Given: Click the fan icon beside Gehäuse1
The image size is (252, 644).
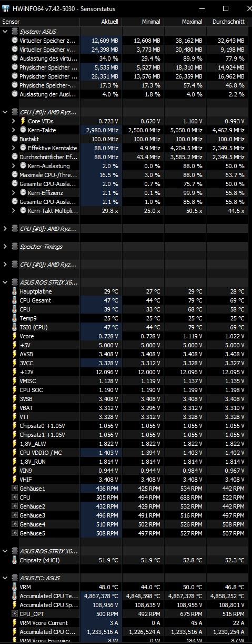Looking at the screenshot, I should point(14,489).
